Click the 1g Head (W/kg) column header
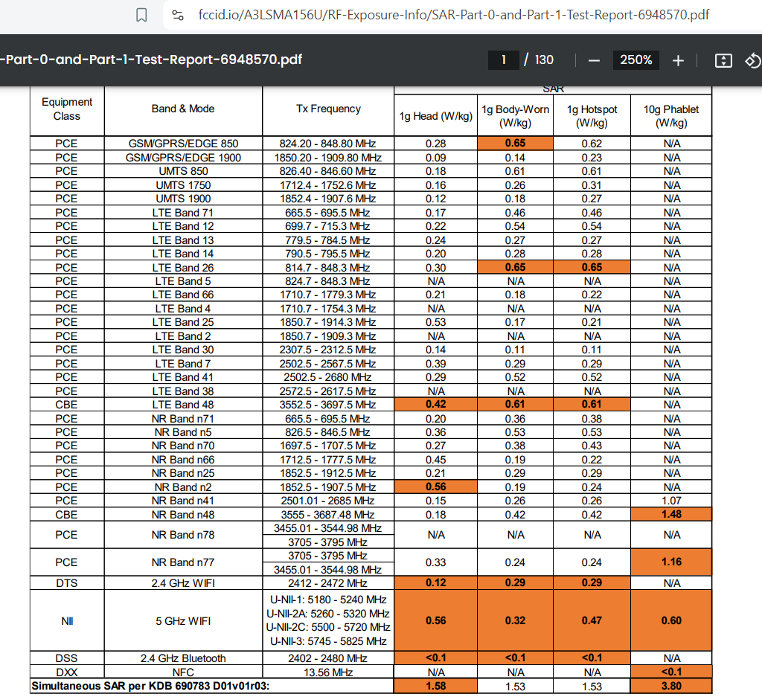762x700 pixels. (x=435, y=115)
